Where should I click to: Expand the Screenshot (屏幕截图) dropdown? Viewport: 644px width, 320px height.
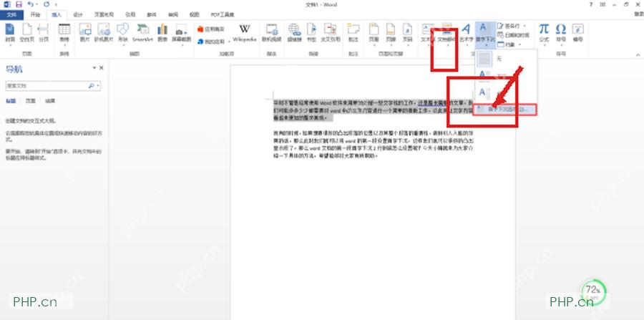coord(181,44)
